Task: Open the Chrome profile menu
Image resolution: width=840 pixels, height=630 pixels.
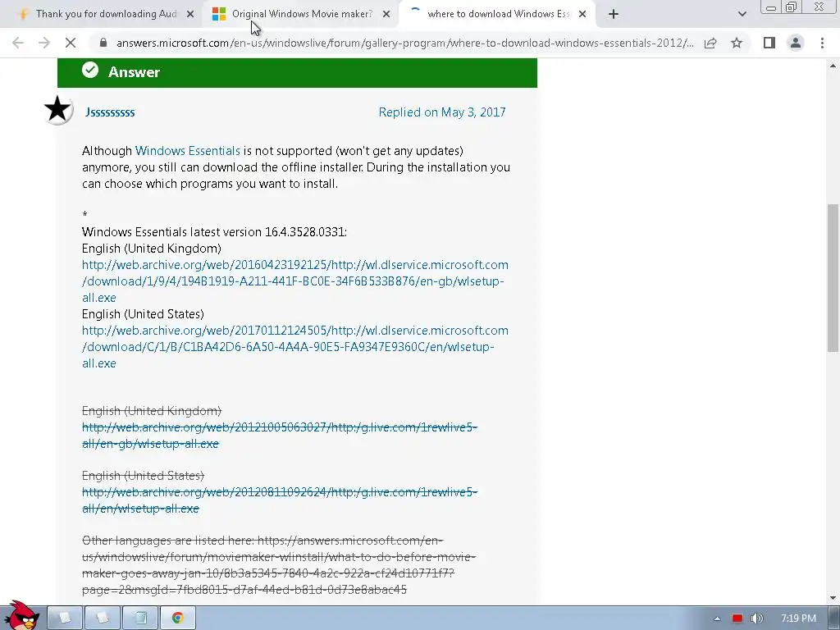Action: (x=796, y=43)
